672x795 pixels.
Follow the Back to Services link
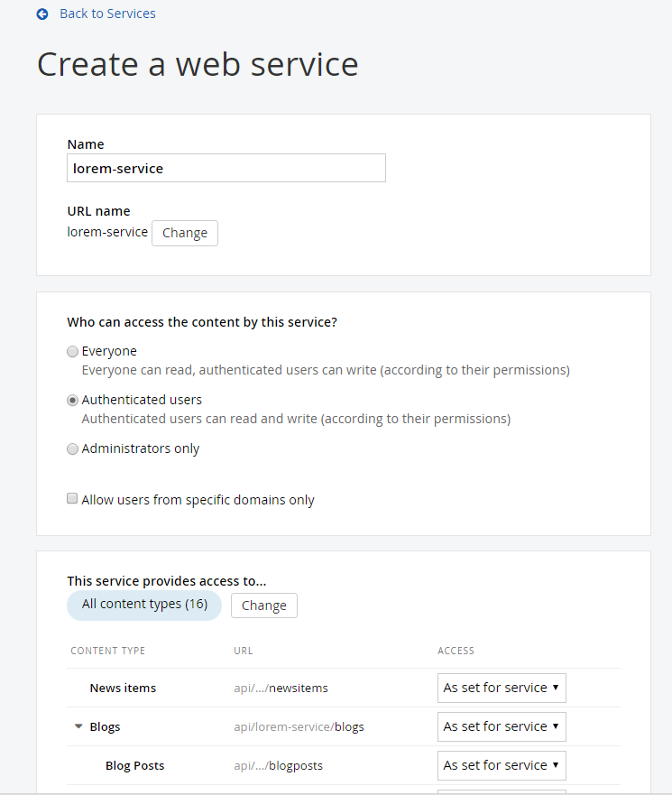click(x=107, y=14)
